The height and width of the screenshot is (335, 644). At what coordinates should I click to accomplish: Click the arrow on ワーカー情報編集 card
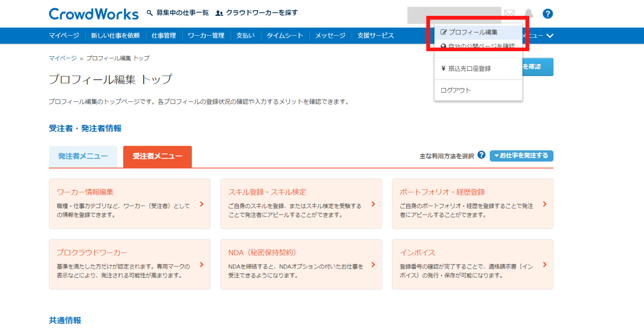click(x=202, y=204)
